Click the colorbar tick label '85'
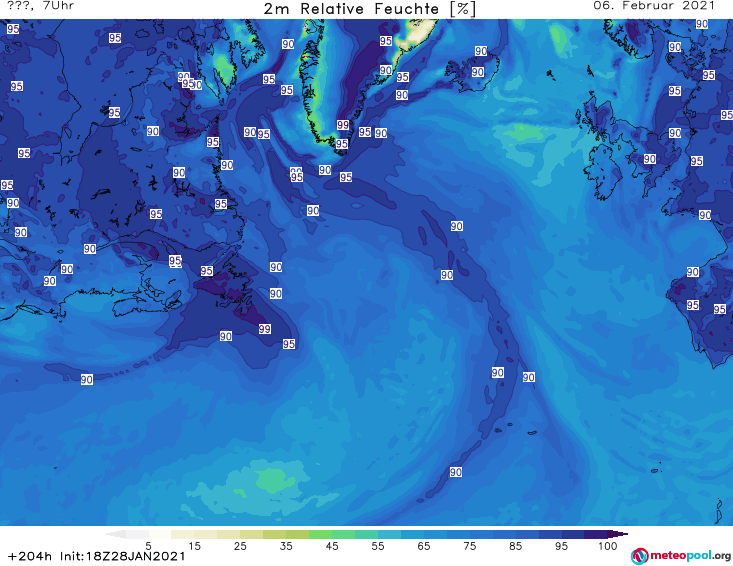The image size is (733, 566). pyautogui.click(x=516, y=546)
